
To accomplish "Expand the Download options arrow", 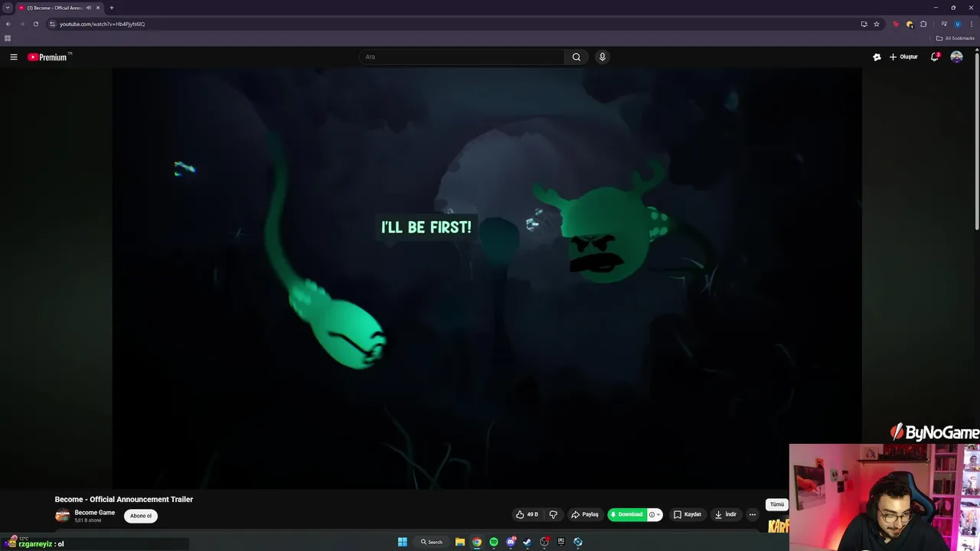I will (658, 514).
